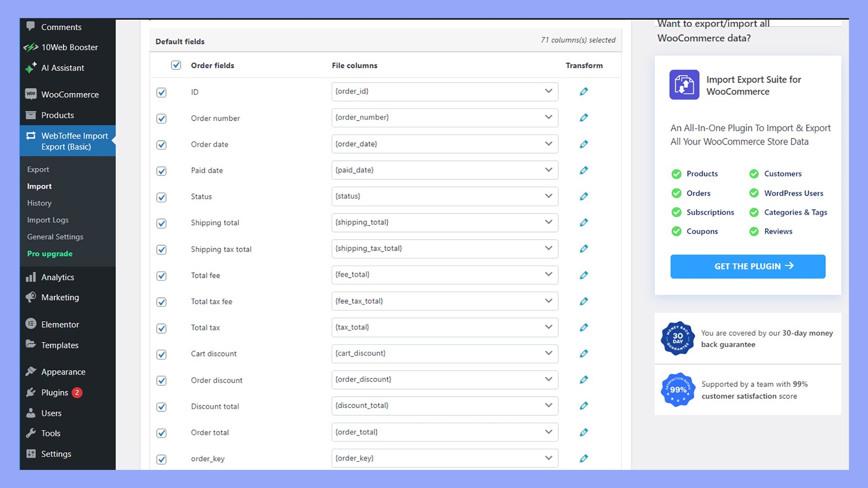868x488 pixels.
Task: Click pencil icon next to status column
Action: (584, 197)
